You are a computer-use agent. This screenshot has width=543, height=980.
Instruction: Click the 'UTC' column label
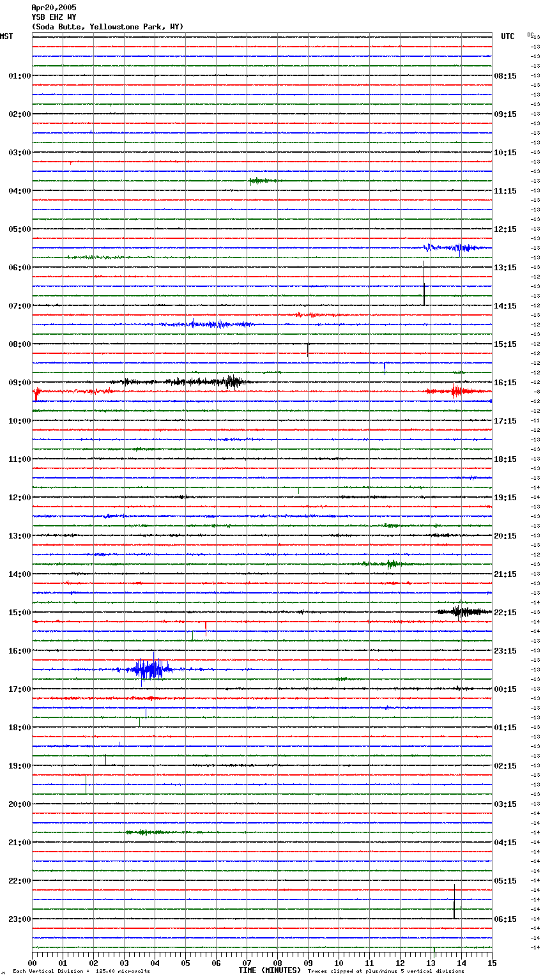pos(508,36)
